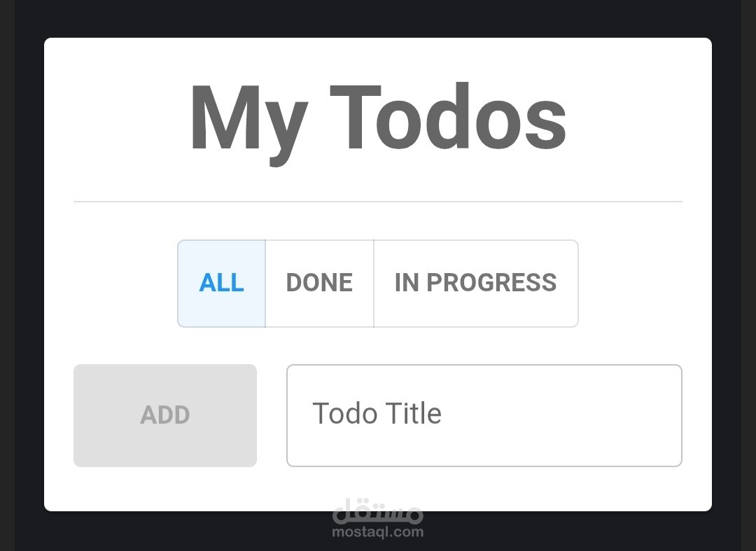This screenshot has height=551, width=756.
Task: Click the greyed-out ADD label
Action: tap(165, 415)
